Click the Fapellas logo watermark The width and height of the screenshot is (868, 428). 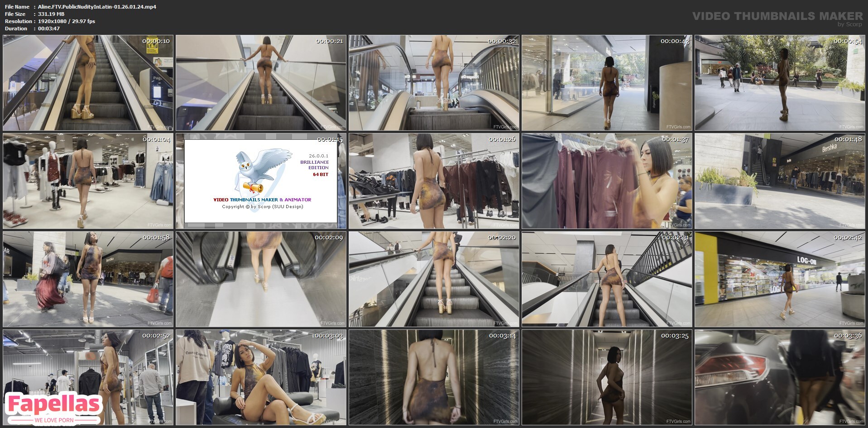pyautogui.click(x=54, y=406)
